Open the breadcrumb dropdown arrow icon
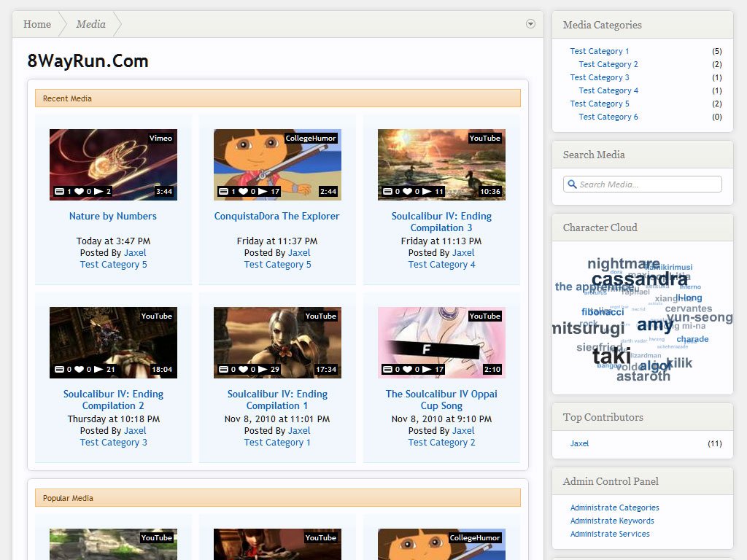747x560 pixels. (x=530, y=24)
